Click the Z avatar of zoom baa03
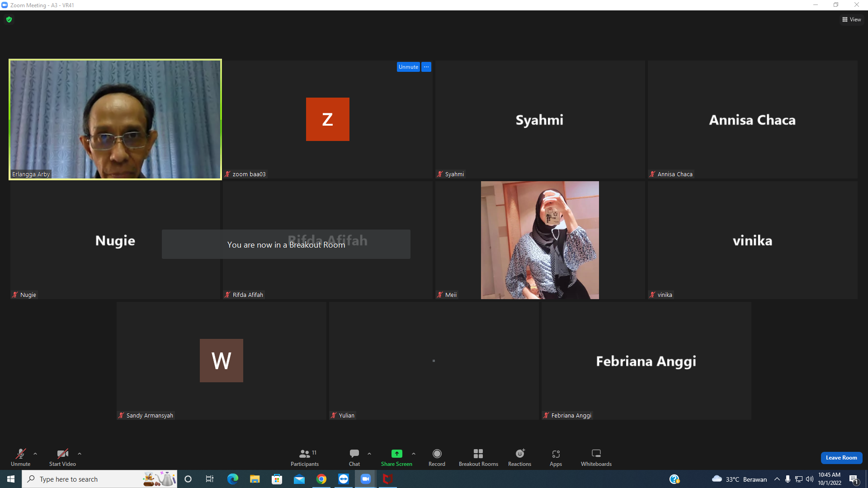The height and width of the screenshot is (488, 868). pyautogui.click(x=328, y=119)
